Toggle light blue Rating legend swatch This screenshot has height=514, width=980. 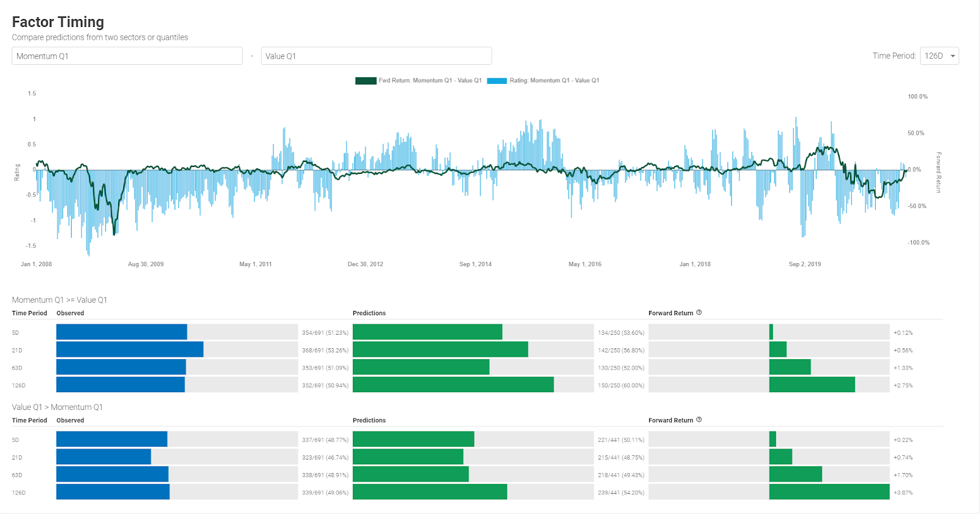497,81
